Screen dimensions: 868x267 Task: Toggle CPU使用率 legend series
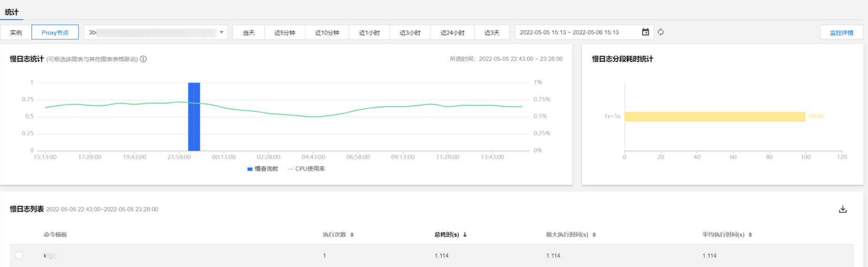coord(307,169)
